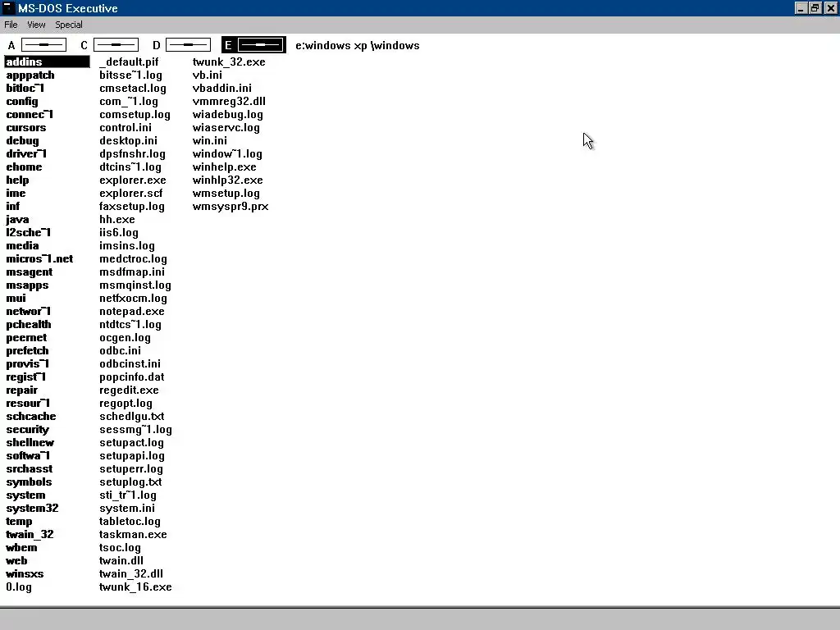Screen dimensions: 840x630
Task: Select the odbc.ini file
Action: [x=120, y=350]
